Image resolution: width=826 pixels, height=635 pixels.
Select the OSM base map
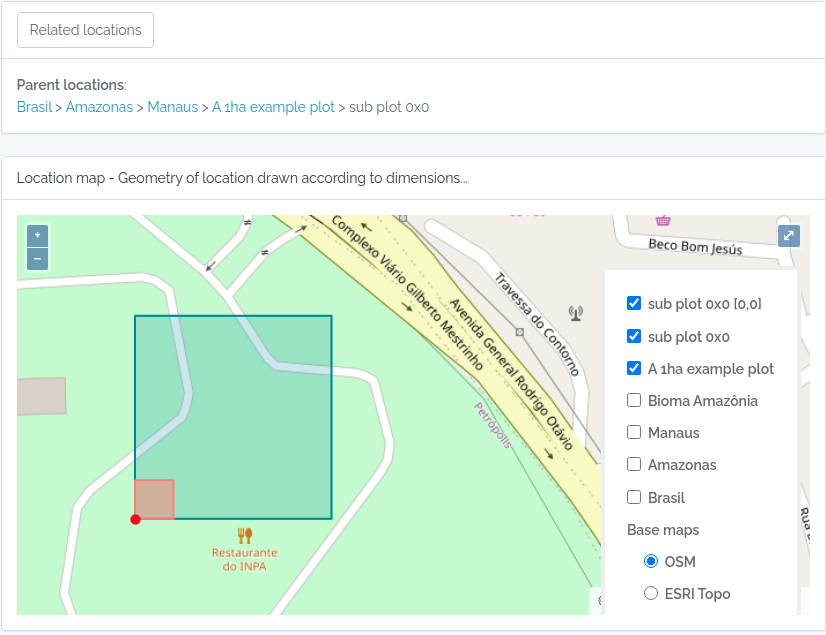(x=651, y=561)
